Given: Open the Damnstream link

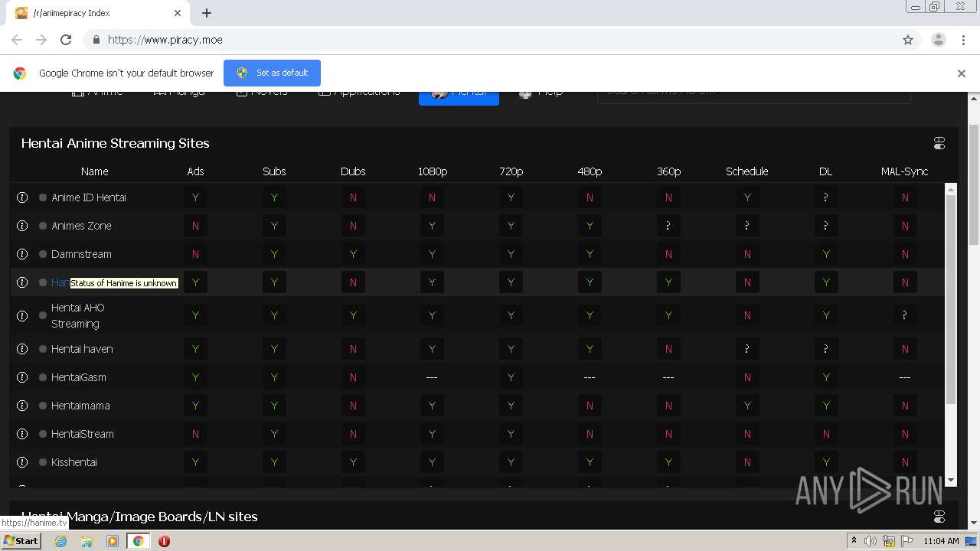Looking at the screenshot, I should coord(81,254).
